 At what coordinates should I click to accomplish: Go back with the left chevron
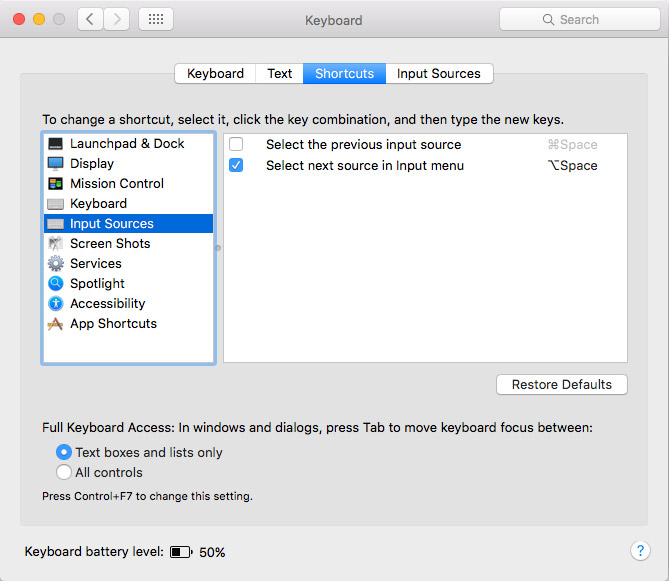click(x=90, y=19)
